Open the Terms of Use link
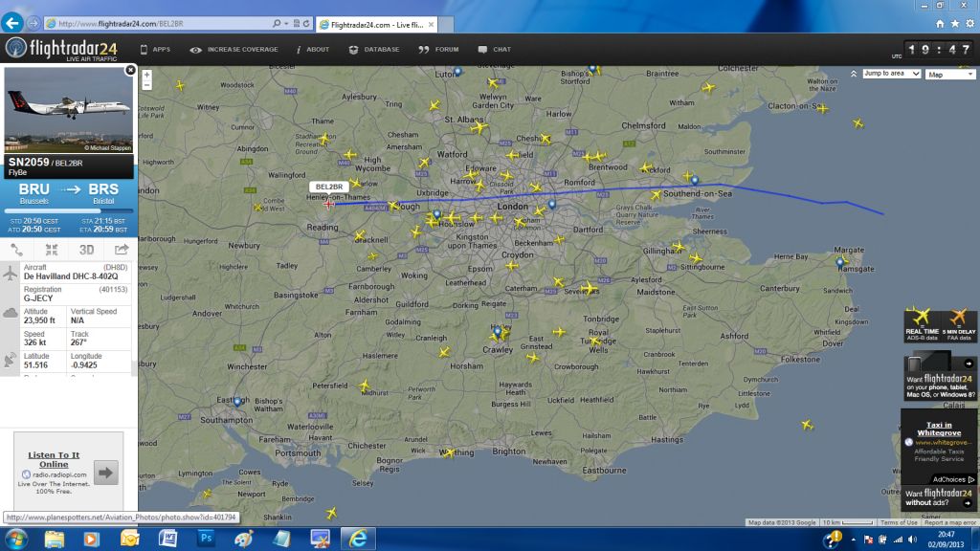The width and height of the screenshot is (980, 551). (x=899, y=522)
